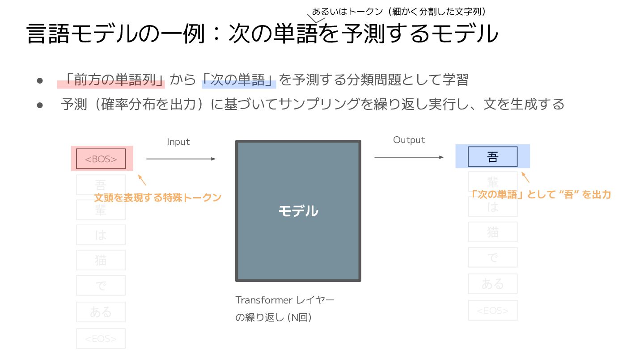644x362 pixels.
Task: Click the highlighted <BOS> token box
Action: coord(101,159)
